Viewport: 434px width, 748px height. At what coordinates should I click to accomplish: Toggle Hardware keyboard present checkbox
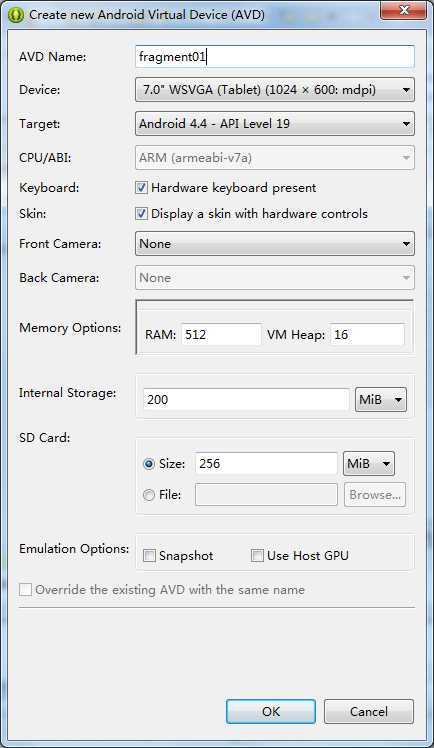click(x=141, y=187)
